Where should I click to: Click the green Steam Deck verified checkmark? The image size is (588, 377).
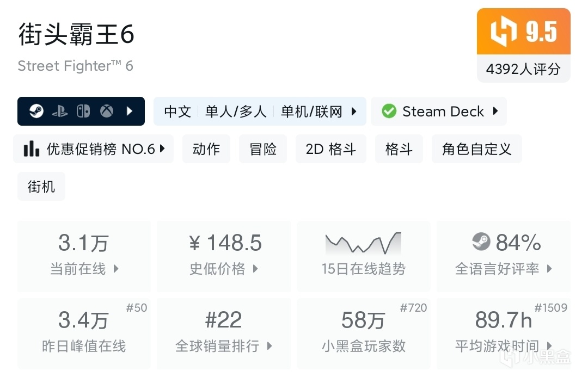click(389, 112)
